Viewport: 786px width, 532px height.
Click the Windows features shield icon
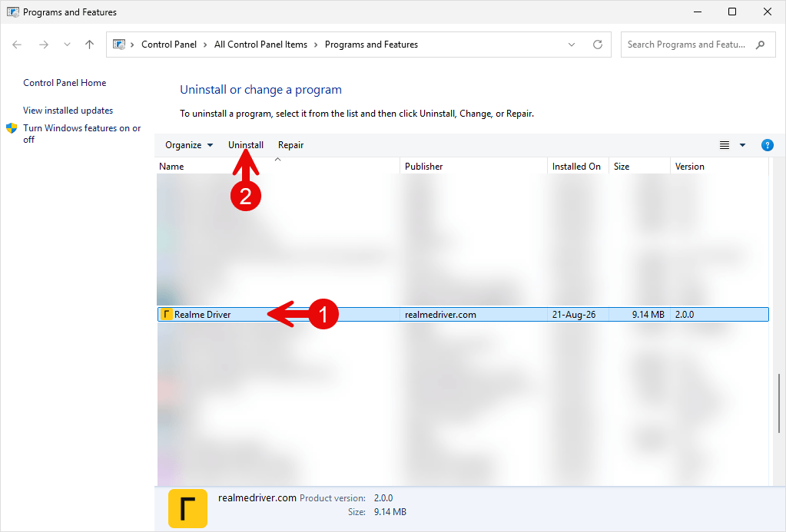coord(12,128)
